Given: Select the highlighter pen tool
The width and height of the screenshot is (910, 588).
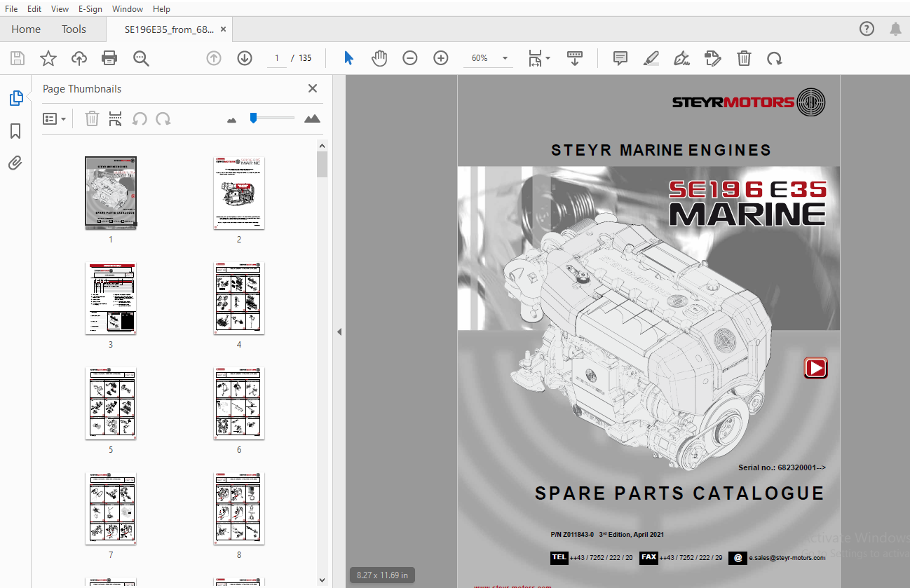Looking at the screenshot, I should (651, 58).
